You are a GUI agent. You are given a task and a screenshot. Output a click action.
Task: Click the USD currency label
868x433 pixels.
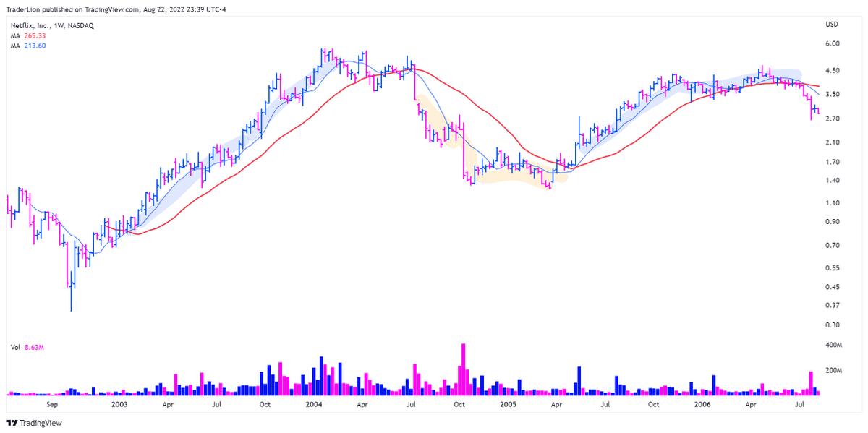[x=832, y=25]
